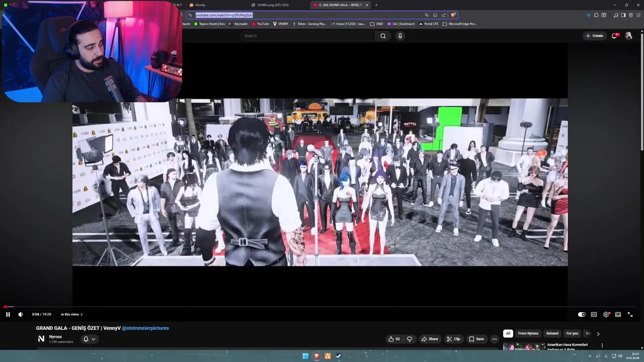Open the Amerikan Hava Kuvvetleri video thumbnail
This screenshot has width=644, height=362.
pos(524,346)
